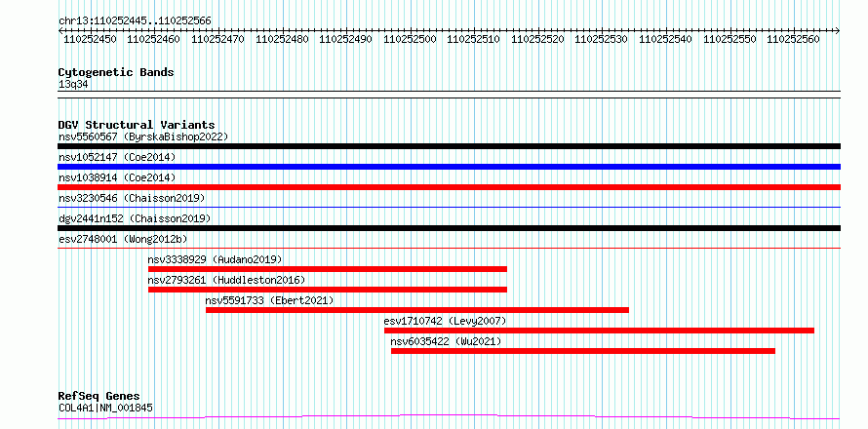Open the nsv3230546 (Chaisson2019) label
868x429 pixels.
(x=132, y=198)
